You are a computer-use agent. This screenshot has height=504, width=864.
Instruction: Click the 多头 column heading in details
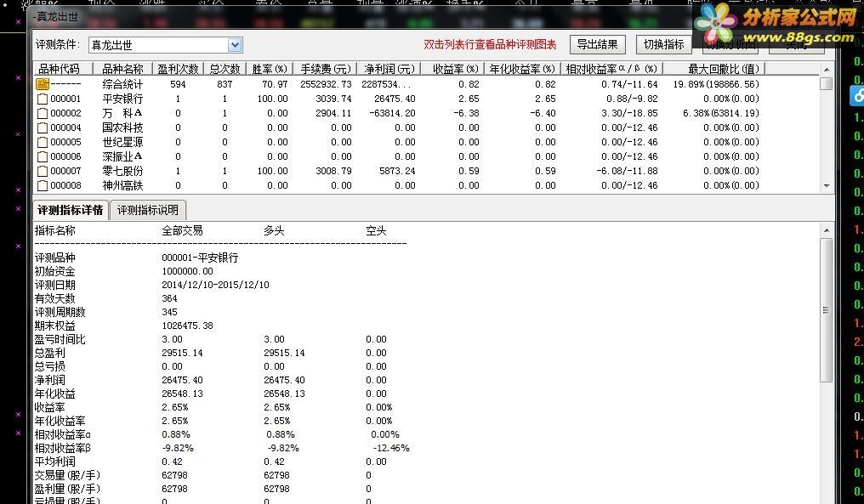(274, 231)
